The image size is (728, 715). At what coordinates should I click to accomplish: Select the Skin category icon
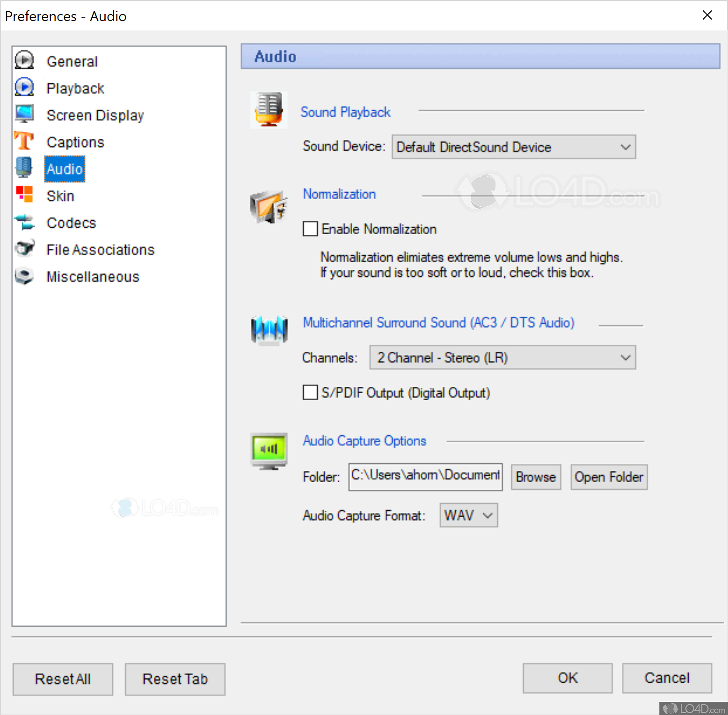coord(24,195)
